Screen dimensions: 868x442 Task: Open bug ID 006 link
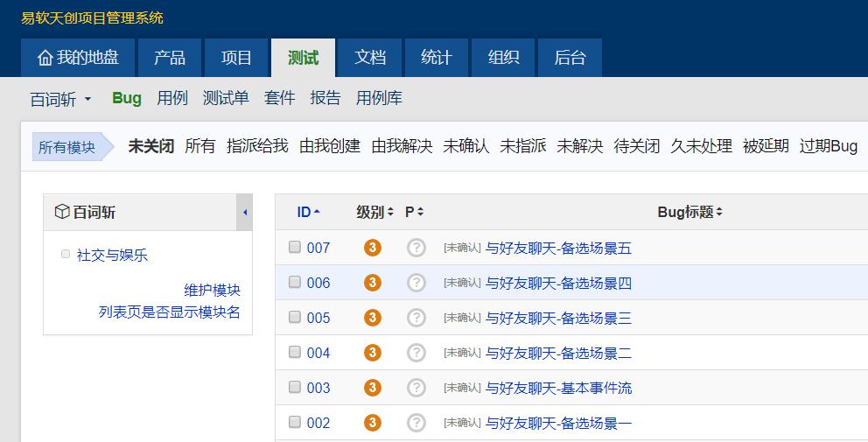(318, 283)
